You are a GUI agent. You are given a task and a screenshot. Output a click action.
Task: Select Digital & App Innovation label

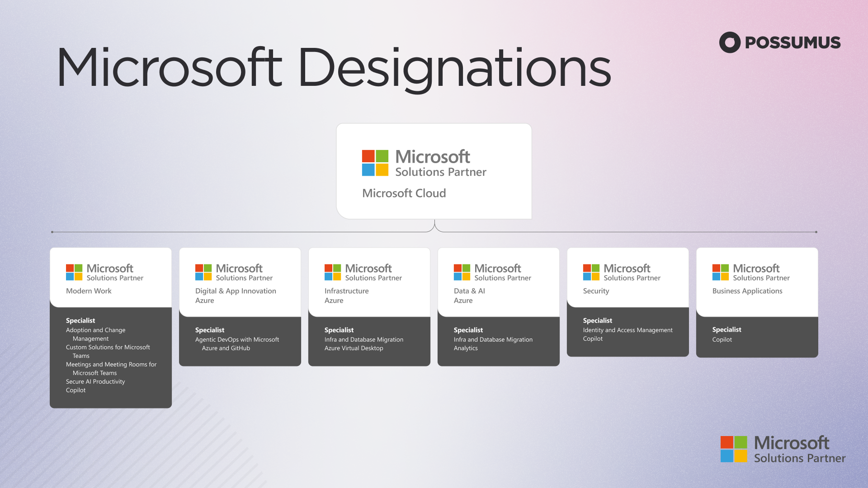click(236, 291)
